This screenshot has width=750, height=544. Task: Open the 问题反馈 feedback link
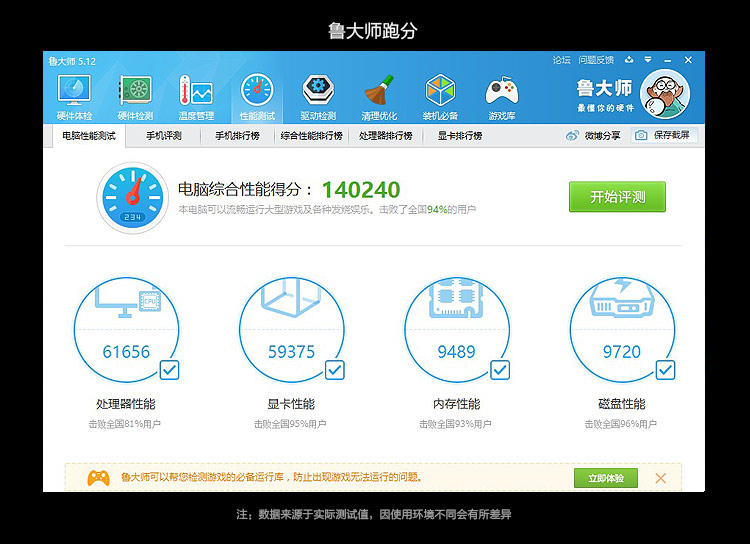[596, 60]
